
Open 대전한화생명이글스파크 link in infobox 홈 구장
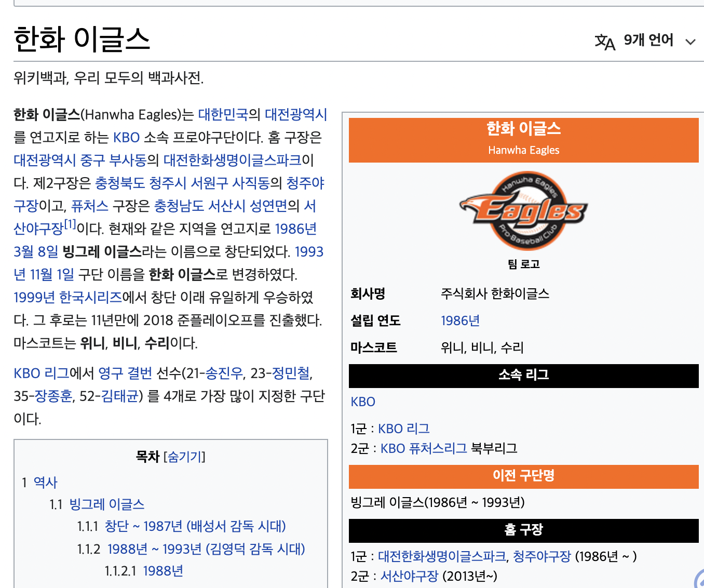pyautogui.click(x=442, y=556)
